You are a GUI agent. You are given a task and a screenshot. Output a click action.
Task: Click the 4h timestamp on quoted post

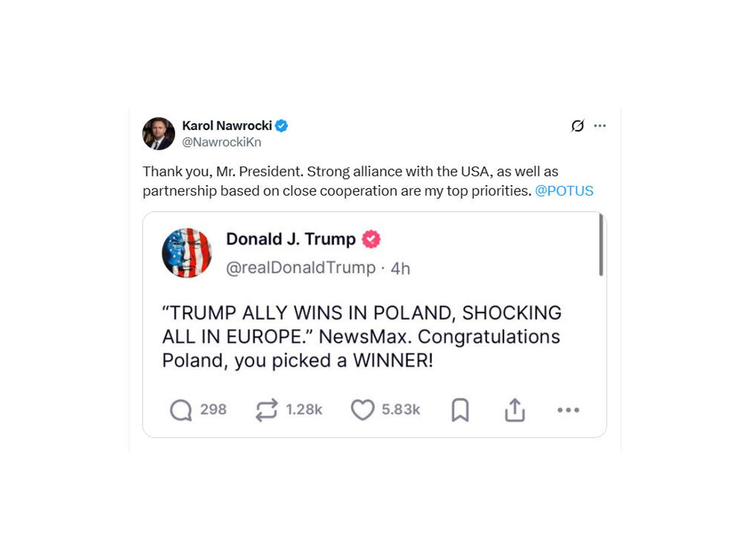400,269
